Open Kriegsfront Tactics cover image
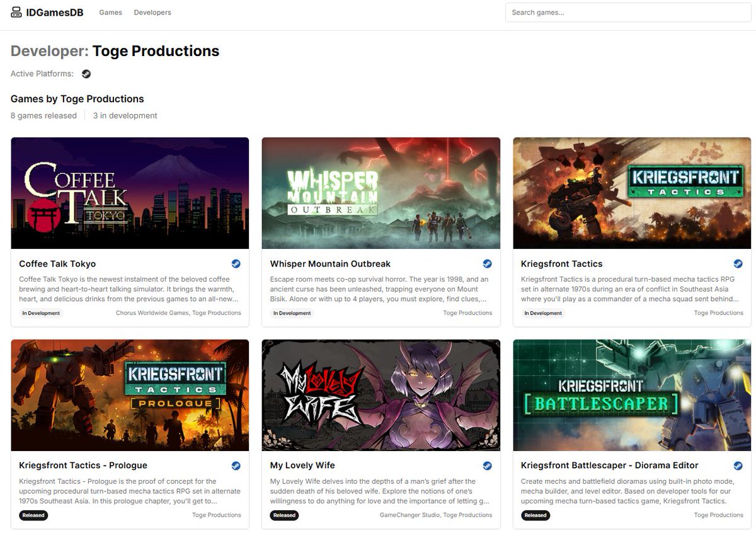This screenshot has height=533, width=756. [632, 193]
